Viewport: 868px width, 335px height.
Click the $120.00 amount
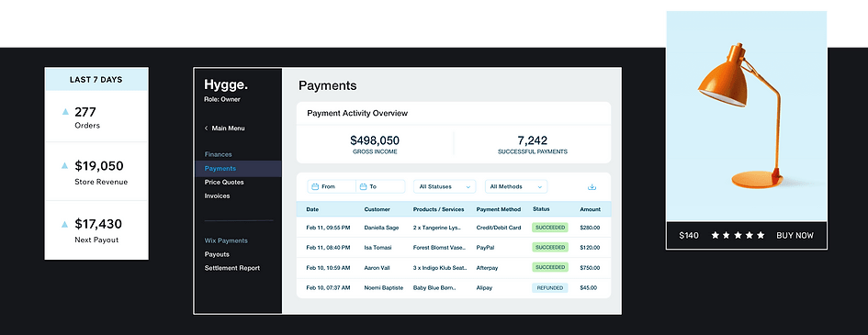pos(590,248)
